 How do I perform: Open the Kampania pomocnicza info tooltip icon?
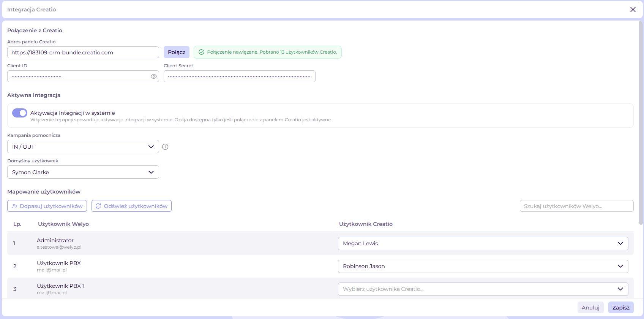[165, 147]
